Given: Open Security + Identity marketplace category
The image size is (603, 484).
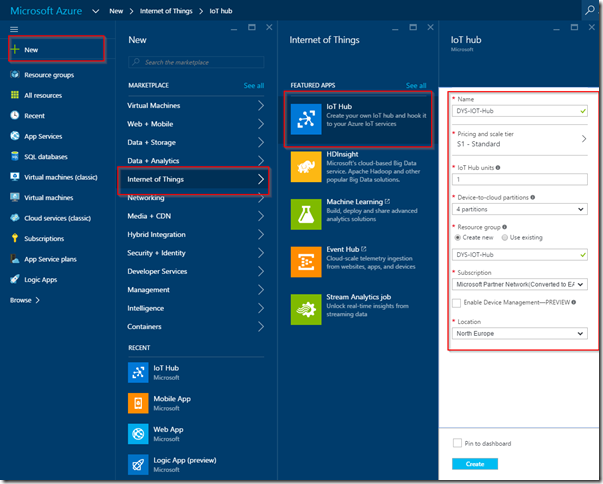Looking at the screenshot, I should (x=196, y=253).
